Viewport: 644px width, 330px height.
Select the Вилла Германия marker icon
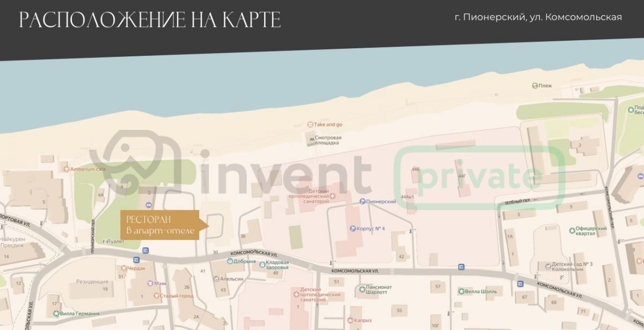pos(55,313)
